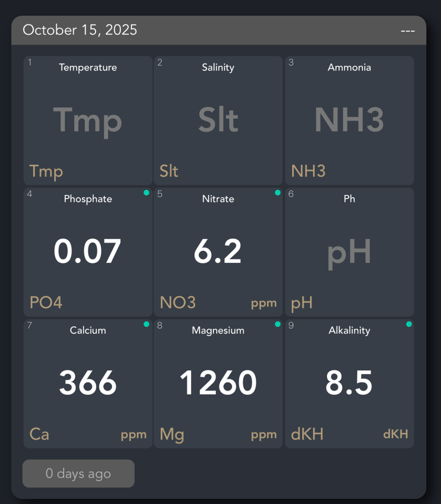
Task: Click the green status dot on Nitrate
Action: pyautogui.click(x=277, y=193)
